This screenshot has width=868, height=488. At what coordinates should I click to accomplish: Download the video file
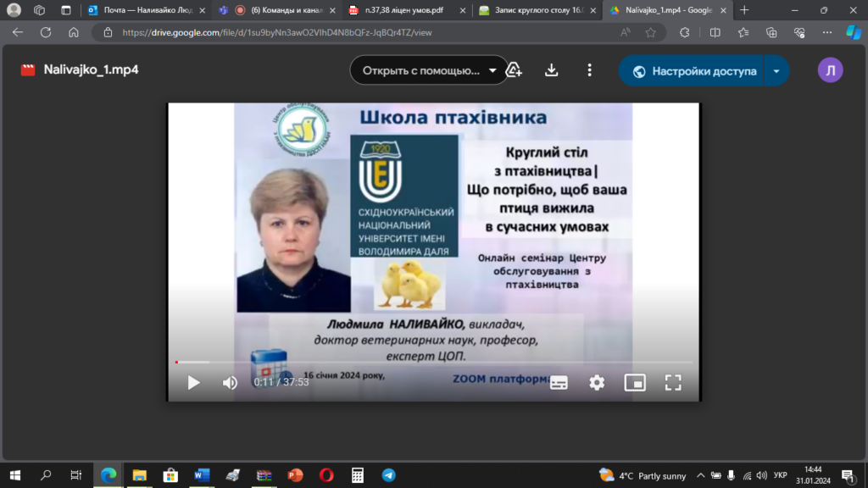(552, 70)
